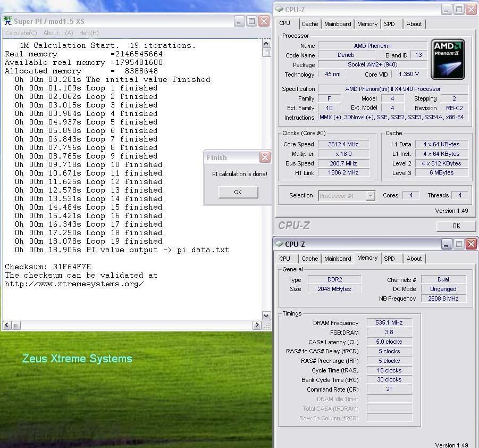Click Super PI horizontal scrollbar right arrow
This screenshot has width=479, height=448.
pos(257,325)
